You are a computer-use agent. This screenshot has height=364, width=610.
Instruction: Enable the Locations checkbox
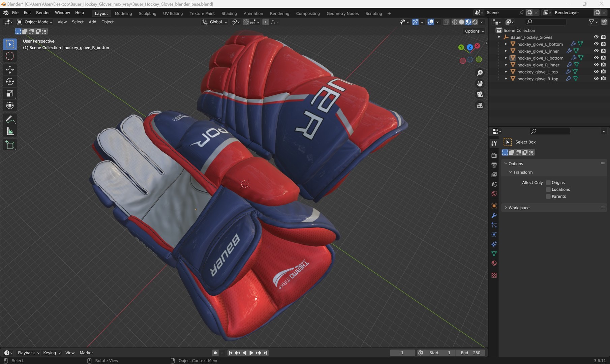(548, 189)
